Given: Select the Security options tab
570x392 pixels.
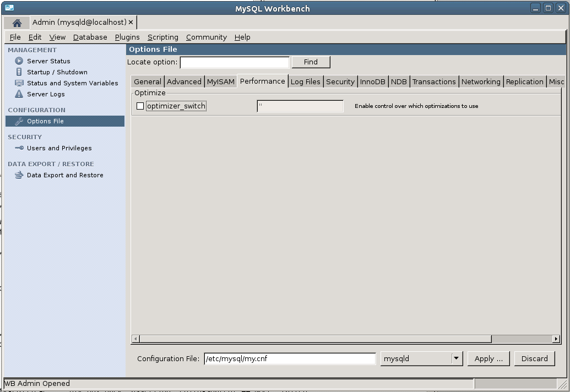Looking at the screenshot, I should (x=340, y=81).
